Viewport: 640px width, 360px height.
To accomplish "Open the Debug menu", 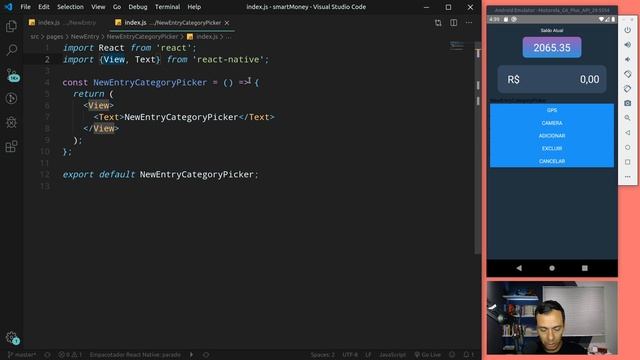I will (138, 7).
